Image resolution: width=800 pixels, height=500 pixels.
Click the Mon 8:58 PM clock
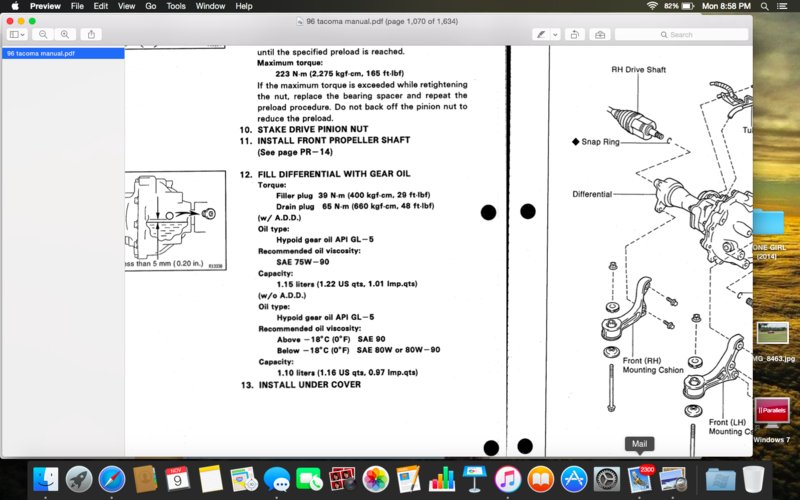click(726, 6)
